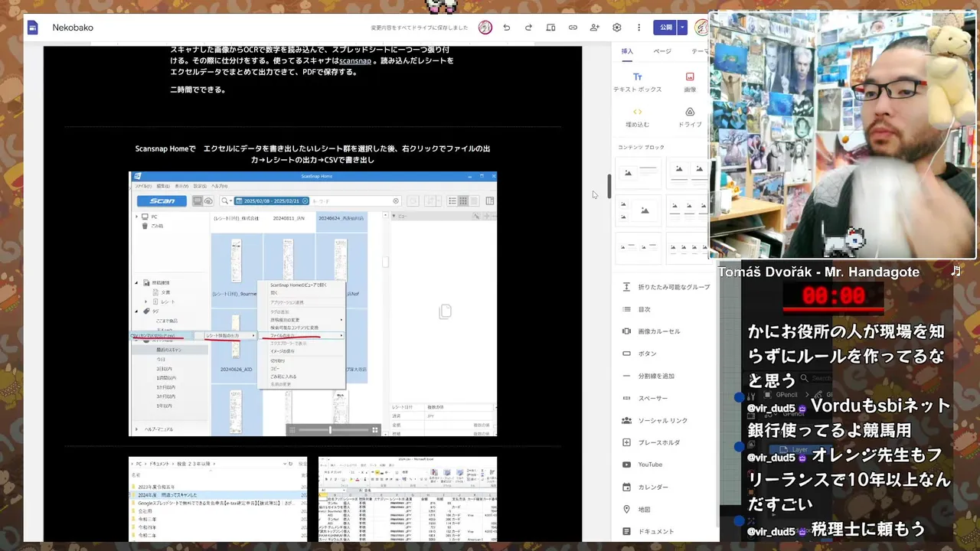This screenshot has height=551, width=980.
Task: Choose the three-image content block layout
Action: pyautogui.click(x=688, y=210)
